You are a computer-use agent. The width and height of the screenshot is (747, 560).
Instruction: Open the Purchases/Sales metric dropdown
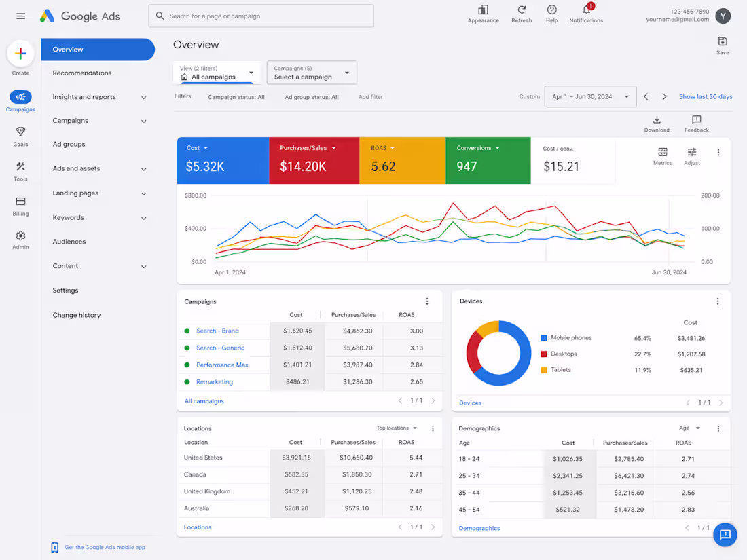pos(308,148)
